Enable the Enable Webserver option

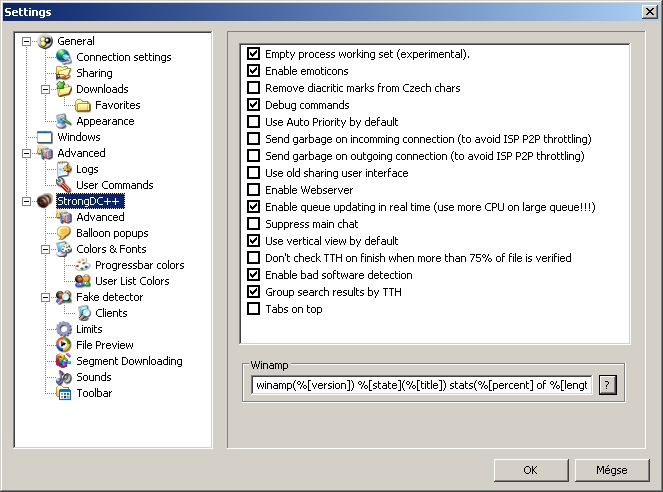pyautogui.click(x=254, y=190)
